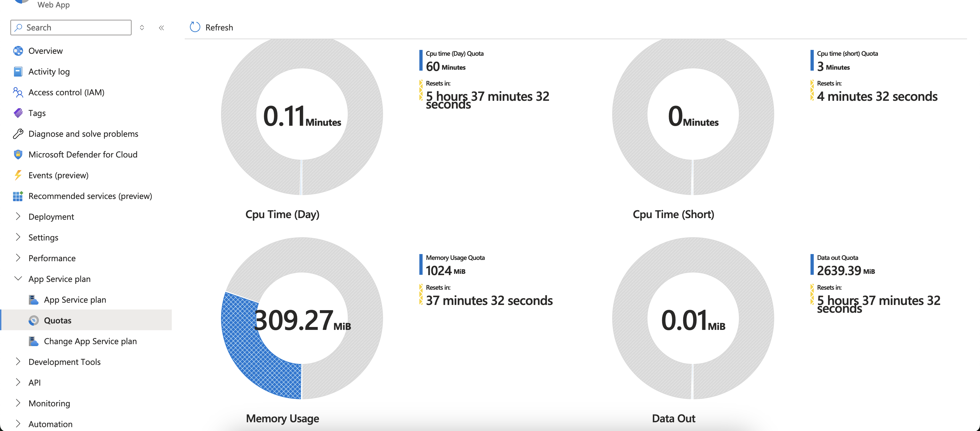Click the Refresh circular arrow icon
The image size is (980, 431).
point(195,27)
